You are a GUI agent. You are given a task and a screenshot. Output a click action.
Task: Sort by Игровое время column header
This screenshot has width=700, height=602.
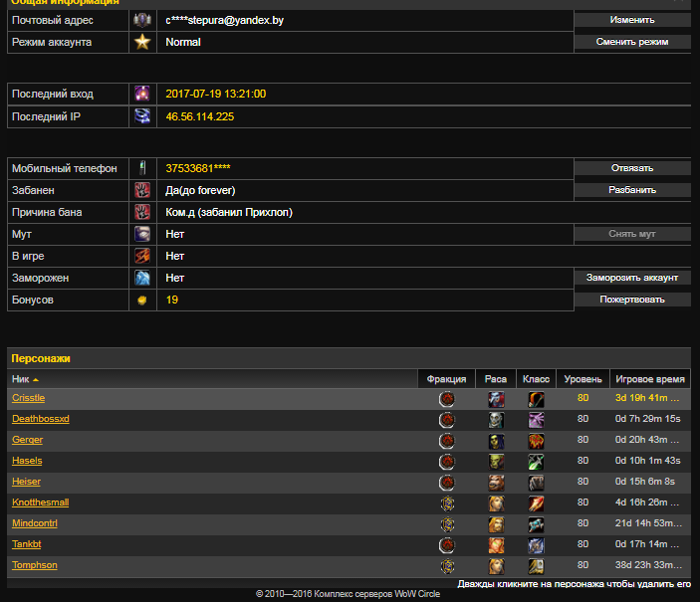tap(649, 378)
